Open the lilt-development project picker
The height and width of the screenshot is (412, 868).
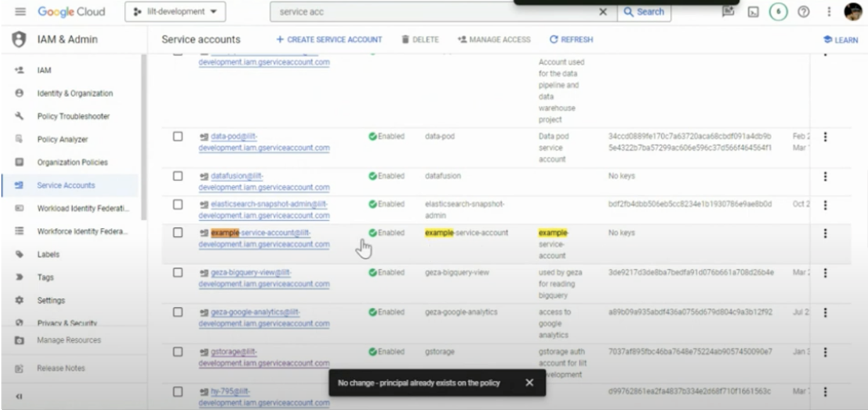(176, 12)
